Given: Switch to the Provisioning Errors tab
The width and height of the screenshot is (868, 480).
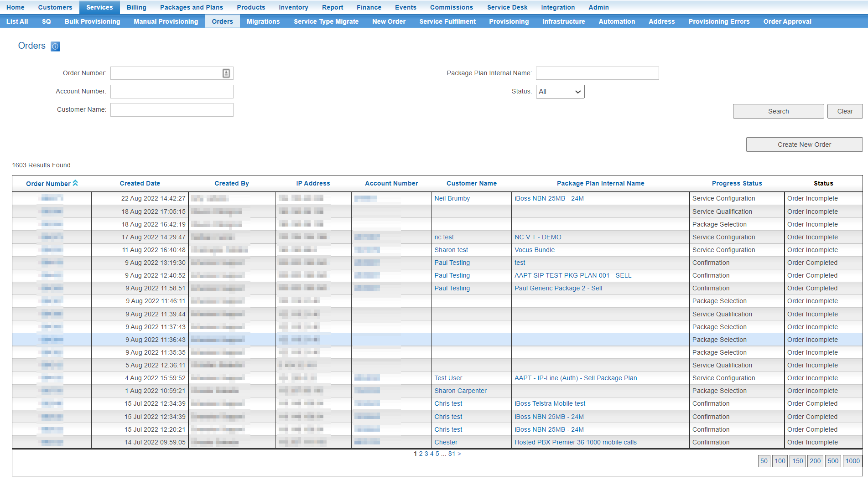Looking at the screenshot, I should pos(719,21).
